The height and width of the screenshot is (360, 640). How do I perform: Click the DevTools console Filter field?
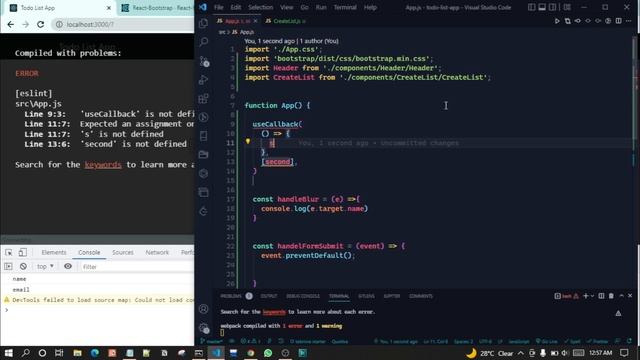tap(137, 267)
